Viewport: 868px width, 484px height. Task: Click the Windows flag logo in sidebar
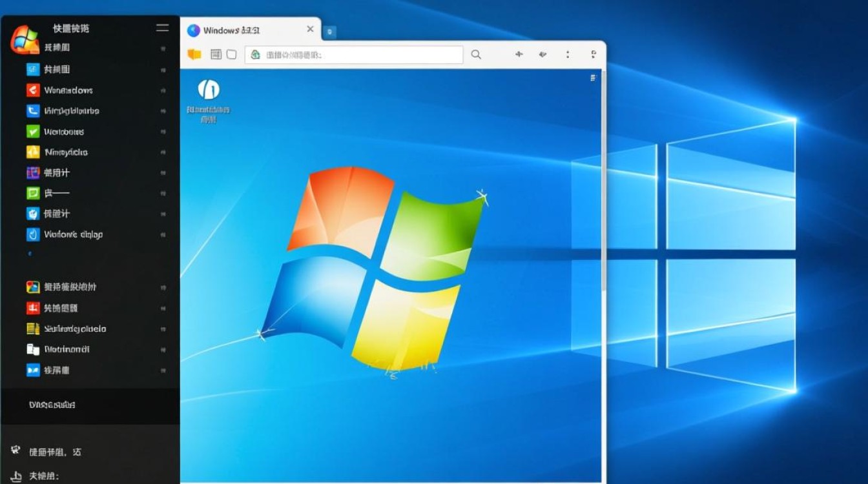[25, 39]
